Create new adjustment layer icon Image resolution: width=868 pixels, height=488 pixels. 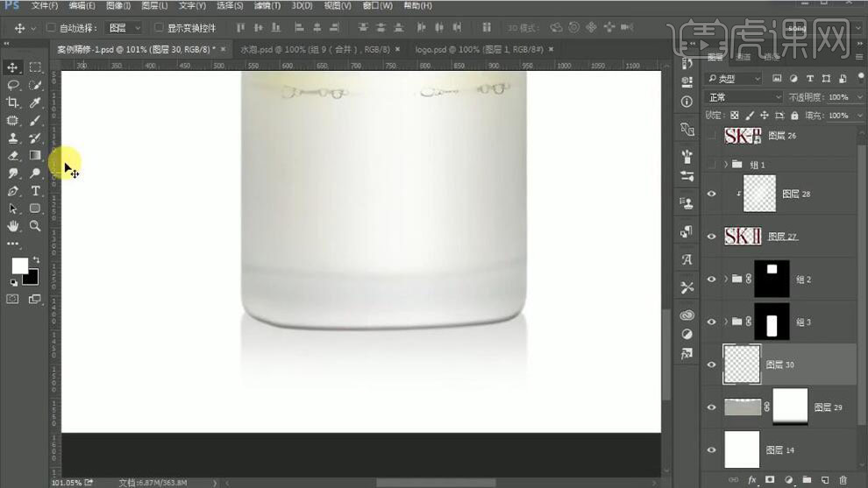pyautogui.click(x=788, y=480)
